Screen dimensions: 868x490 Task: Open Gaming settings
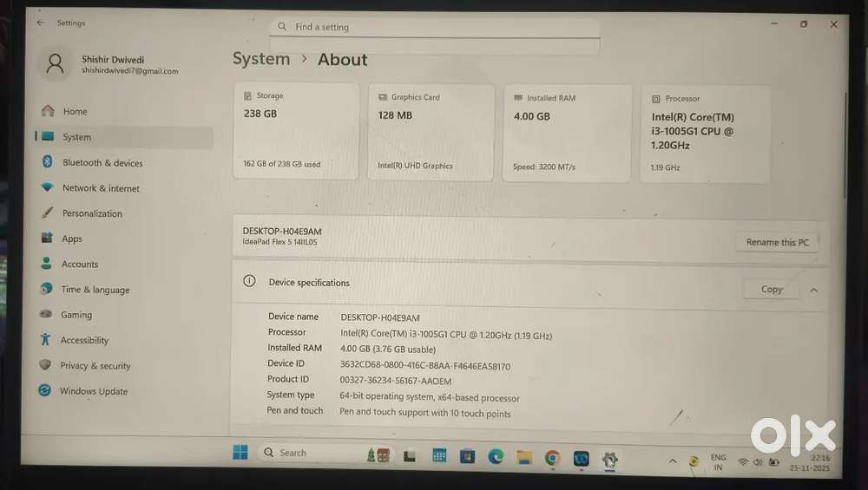[x=76, y=315]
